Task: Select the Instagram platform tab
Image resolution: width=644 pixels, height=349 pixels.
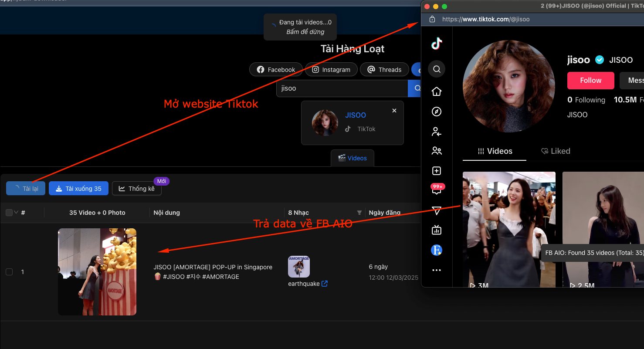Action: pos(331,70)
